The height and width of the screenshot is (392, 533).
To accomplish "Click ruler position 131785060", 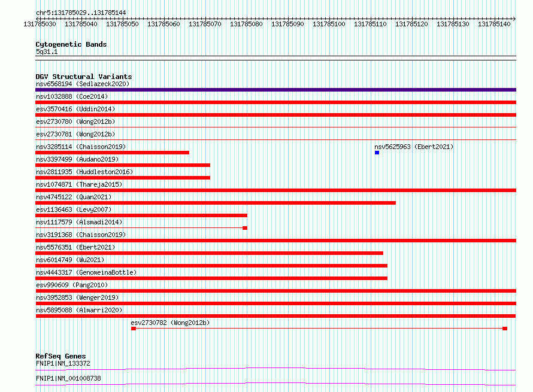I will tap(163, 24).
